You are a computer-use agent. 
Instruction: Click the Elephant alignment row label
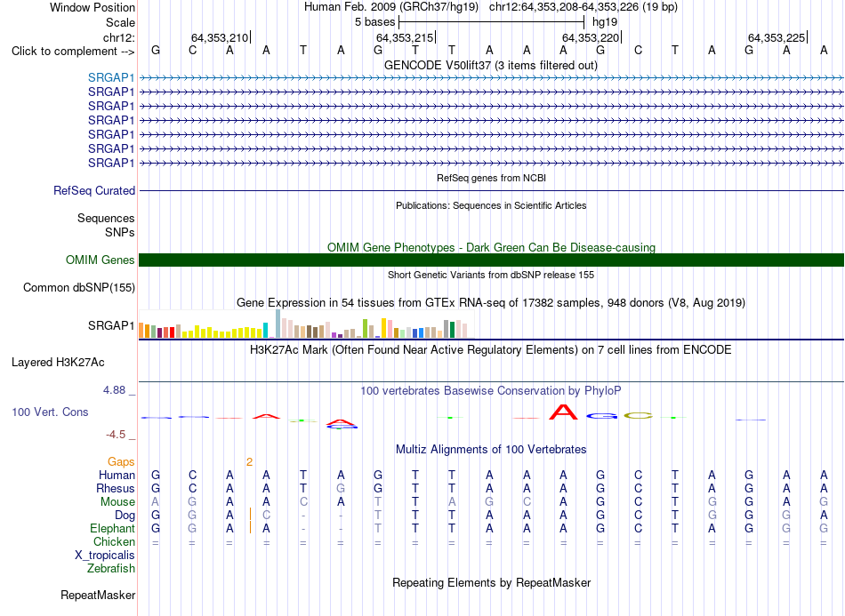coord(113,528)
